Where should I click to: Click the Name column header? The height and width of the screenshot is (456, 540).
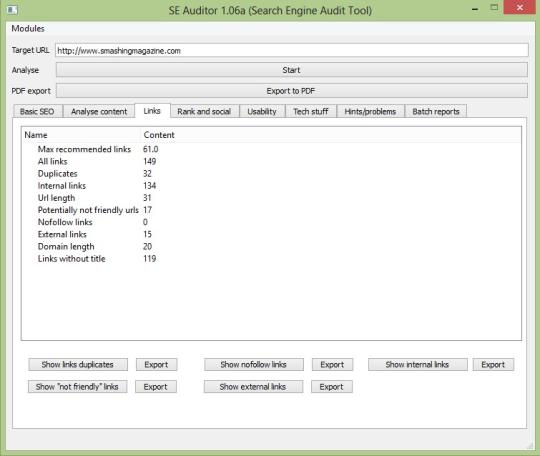point(81,135)
